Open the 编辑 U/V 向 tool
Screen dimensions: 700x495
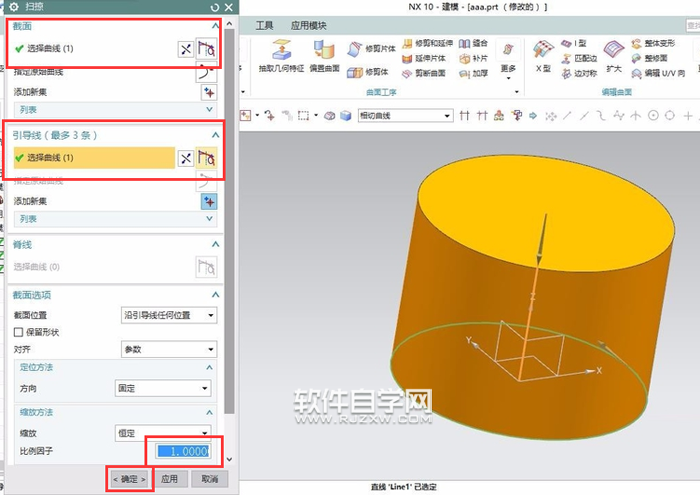click(658, 73)
